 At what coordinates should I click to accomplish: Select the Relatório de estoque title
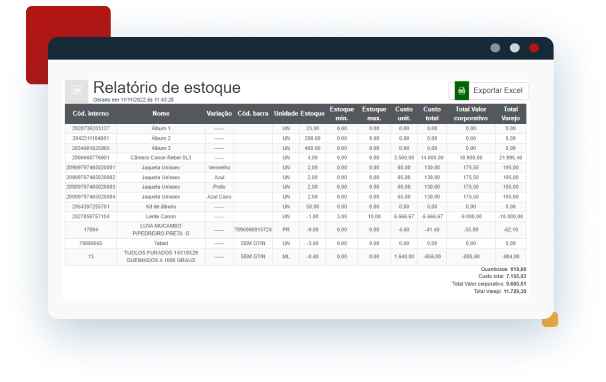[x=167, y=88]
